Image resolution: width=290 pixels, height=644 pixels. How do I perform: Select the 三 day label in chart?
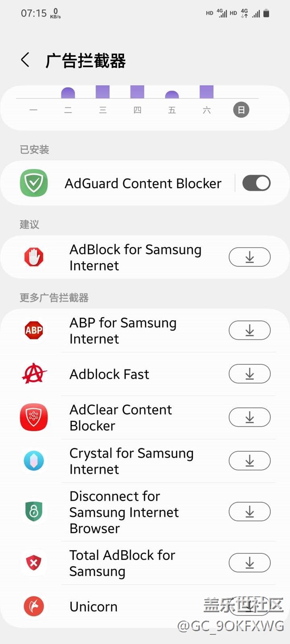(103, 110)
